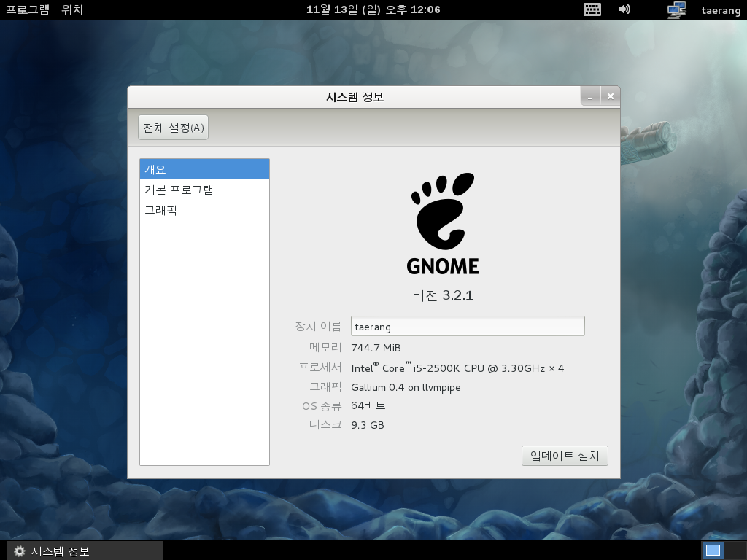Click the 업데이트 설치 button
Screen dimensions: 747x560
(565, 456)
